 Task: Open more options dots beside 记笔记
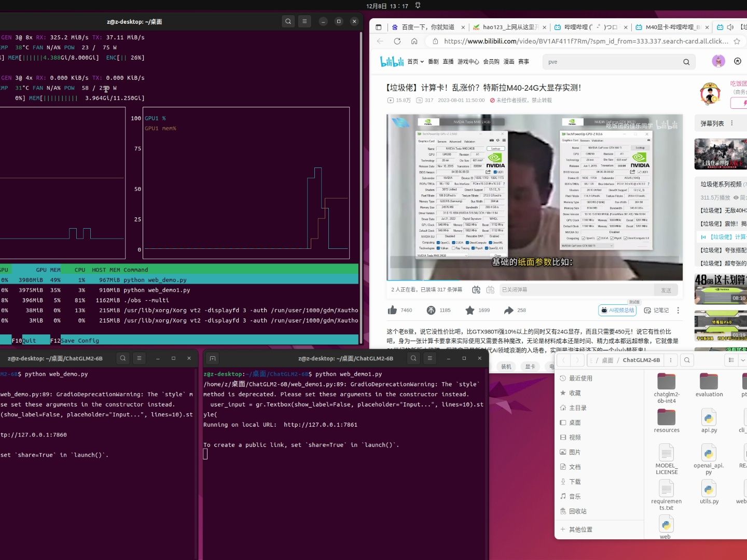678,310
